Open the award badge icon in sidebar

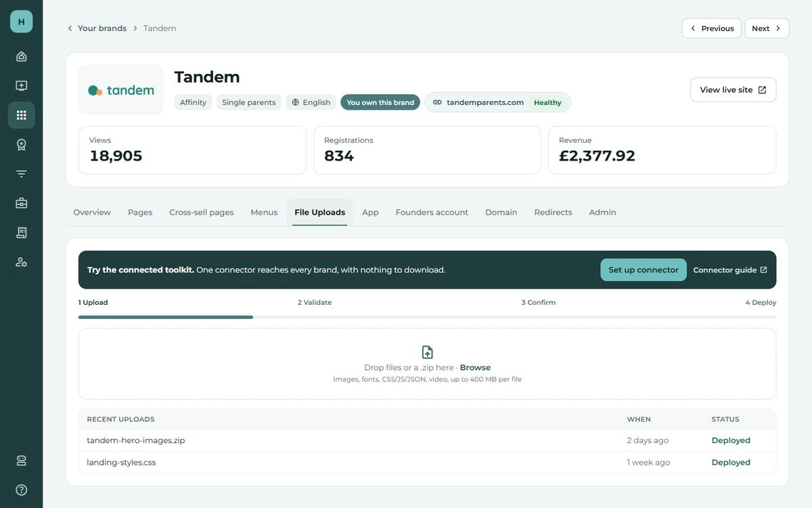click(21, 144)
